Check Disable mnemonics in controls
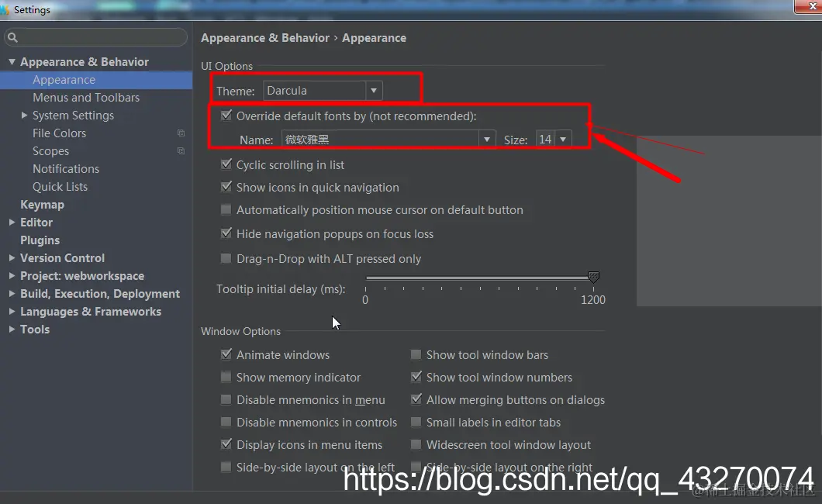This screenshot has height=504, width=822. (226, 422)
